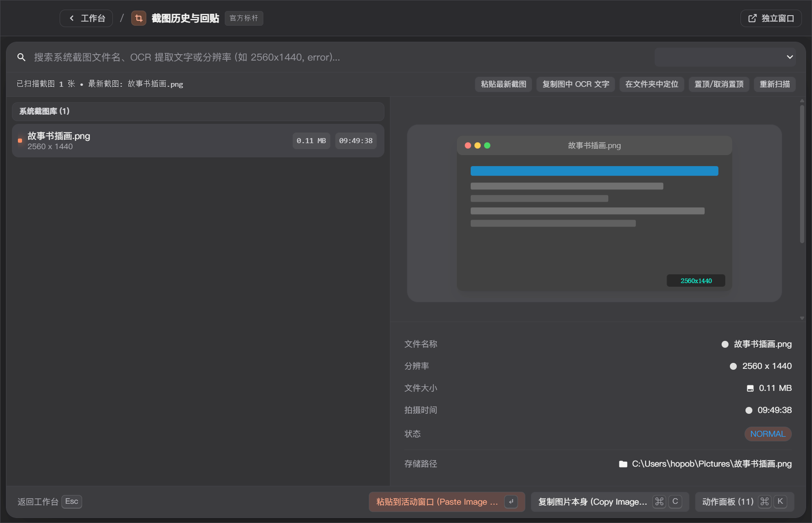The image size is (812, 523).
Task: Click the Enter key icon on paste button
Action: pos(511,502)
